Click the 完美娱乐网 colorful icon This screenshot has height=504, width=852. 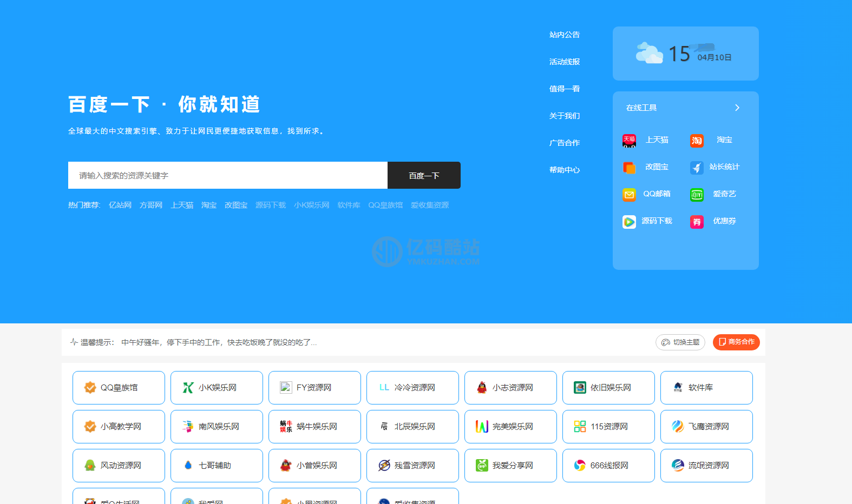pos(482,426)
